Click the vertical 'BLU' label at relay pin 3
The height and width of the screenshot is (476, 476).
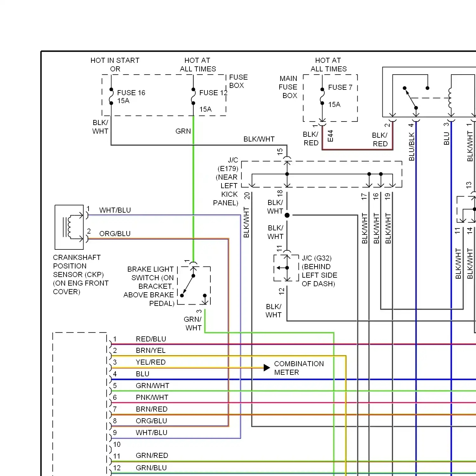447,139
